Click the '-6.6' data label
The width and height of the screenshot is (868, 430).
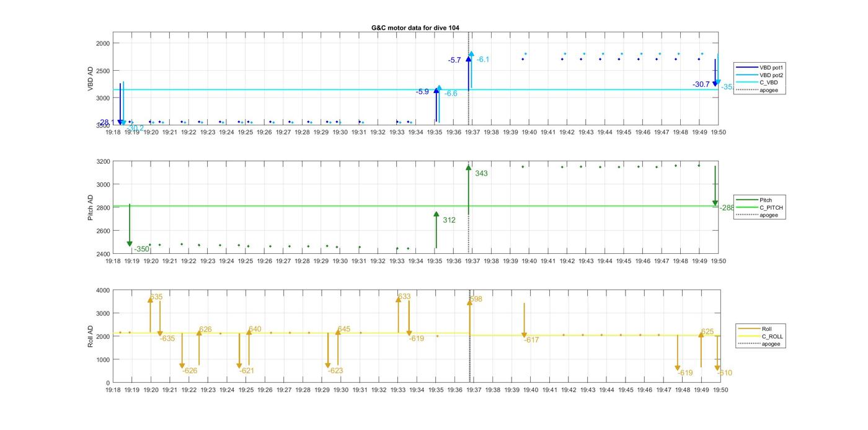coord(451,94)
